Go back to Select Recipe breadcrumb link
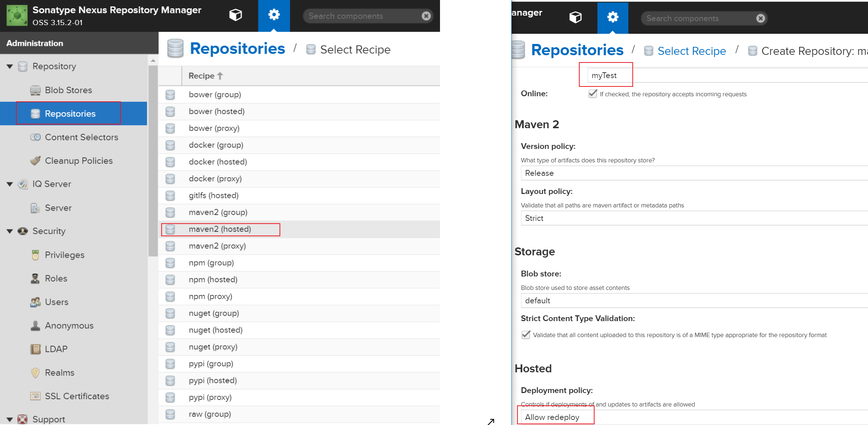The width and height of the screenshot is (868, 425). [692, 51]
